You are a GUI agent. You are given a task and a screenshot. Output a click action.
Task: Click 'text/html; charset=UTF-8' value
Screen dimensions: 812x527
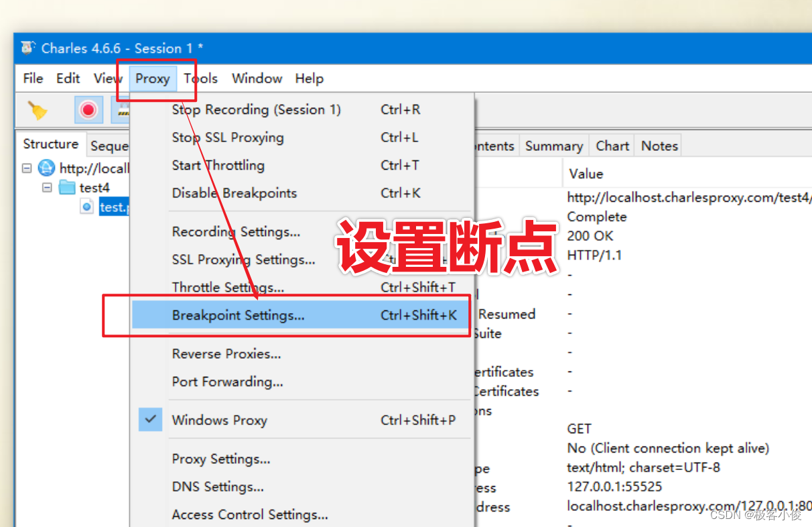(x=643, y=467)
